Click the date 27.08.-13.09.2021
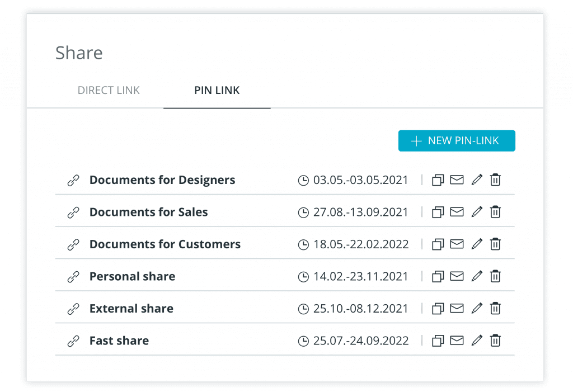Viewport: 573px width, 392px height. point(361,212)
